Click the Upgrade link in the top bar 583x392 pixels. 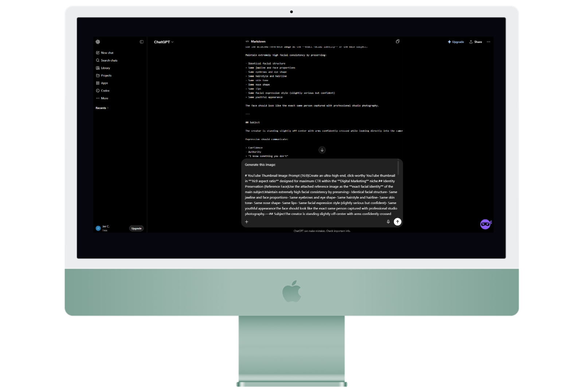tap(456, 42)
